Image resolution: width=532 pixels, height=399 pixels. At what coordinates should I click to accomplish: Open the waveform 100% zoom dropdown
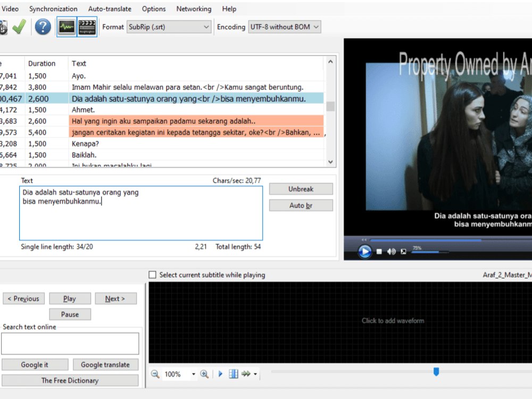coord(194,374)
